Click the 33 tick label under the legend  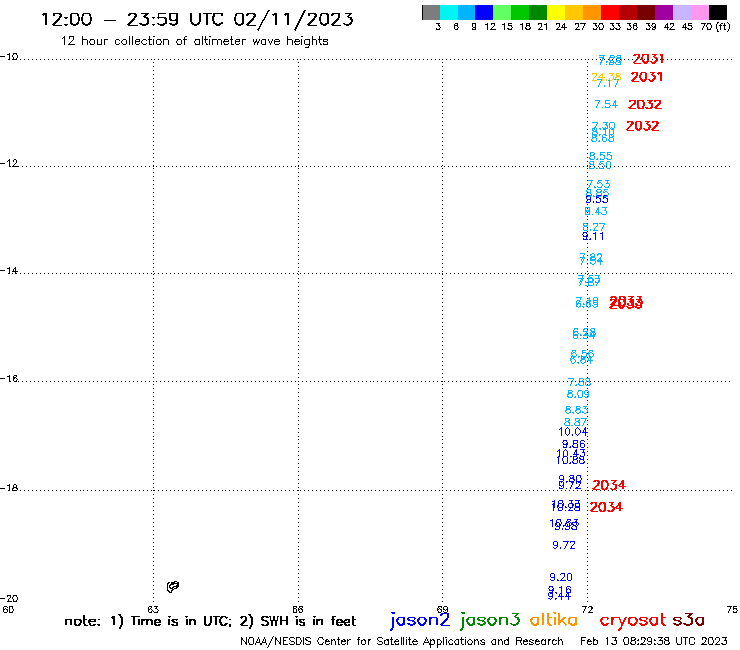click(x=615, y=27)
